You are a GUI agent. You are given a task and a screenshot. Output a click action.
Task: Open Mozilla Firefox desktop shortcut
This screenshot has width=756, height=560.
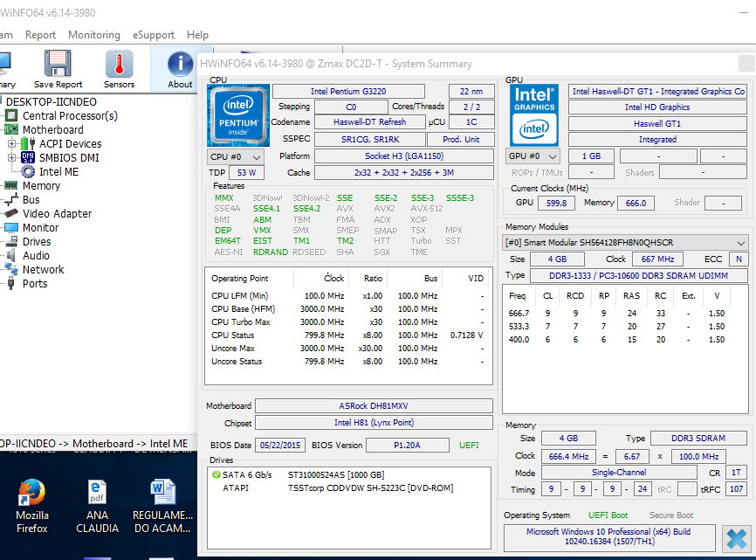pyautogui.click(x=31, y=507)
